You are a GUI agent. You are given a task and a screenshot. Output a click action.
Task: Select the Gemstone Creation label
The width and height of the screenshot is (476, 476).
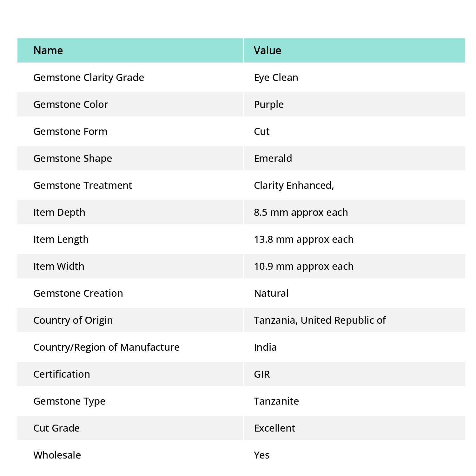tap(78, 293)
